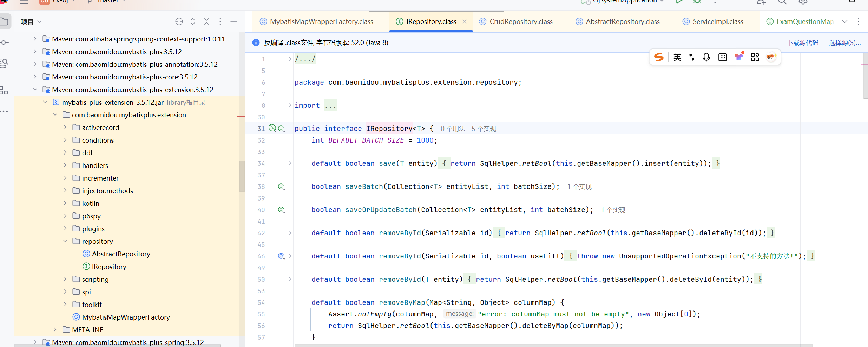Close the IRepository.class tab

465,21
